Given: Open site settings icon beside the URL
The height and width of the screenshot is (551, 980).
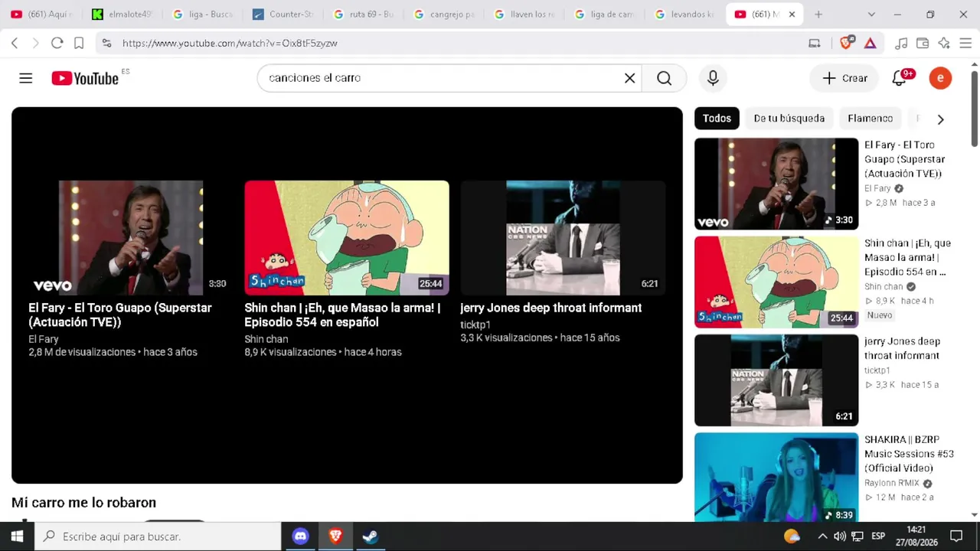Looking at the screenshot, I should tap(106, 43).
